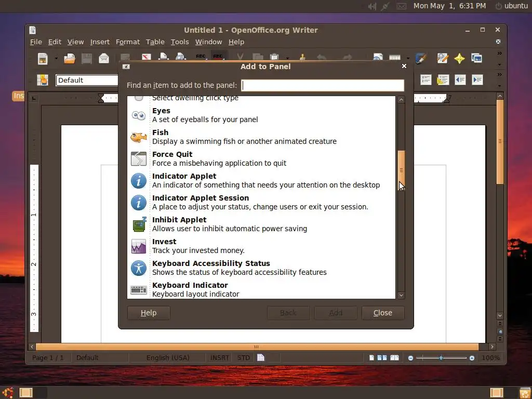Open the Edit menu
Viewport: 532px width, 399px height.
pyautogui.click(x=55, y=42)
